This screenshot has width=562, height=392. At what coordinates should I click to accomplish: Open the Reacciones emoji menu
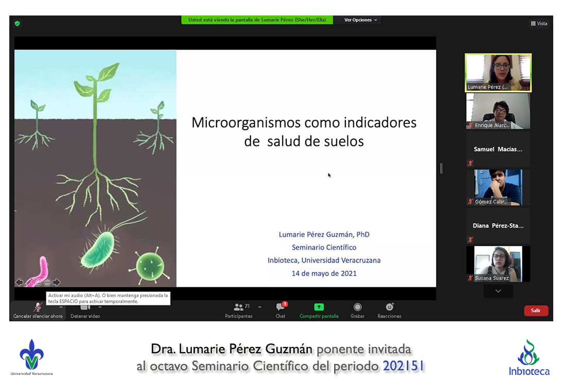tap(389, 307)
